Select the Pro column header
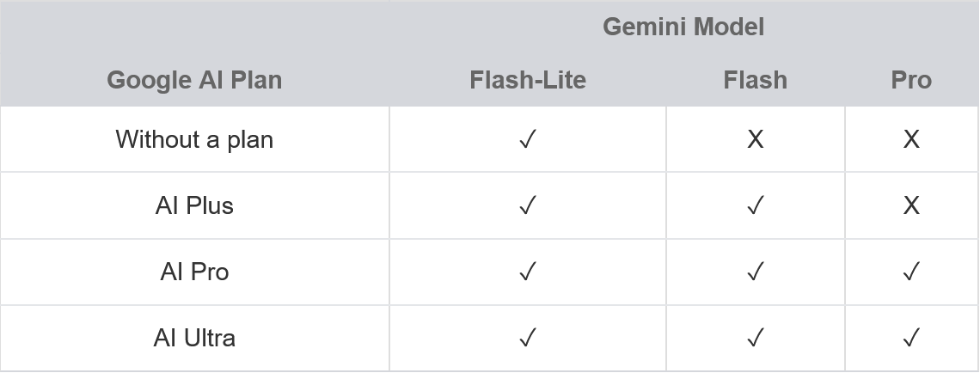Screen dimensions: 980x373 tap(911, 80)
